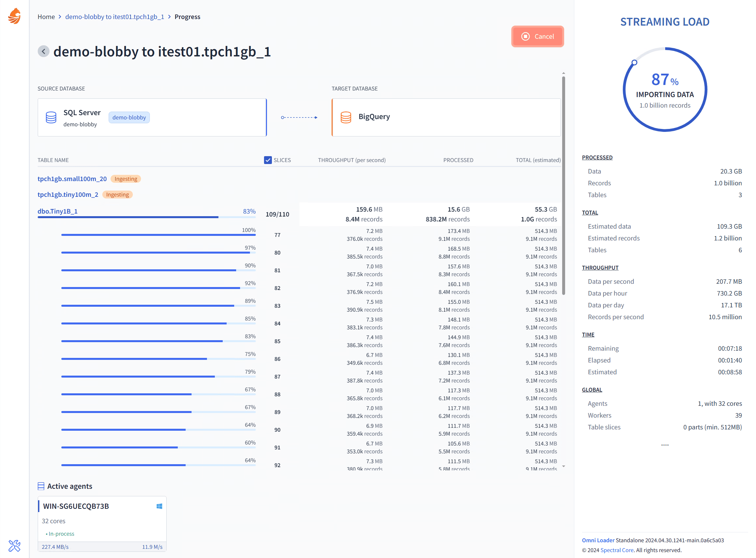The image size is (756, 558).
Task: Open the Spectral Core link
Action: [x=617, y=550]
